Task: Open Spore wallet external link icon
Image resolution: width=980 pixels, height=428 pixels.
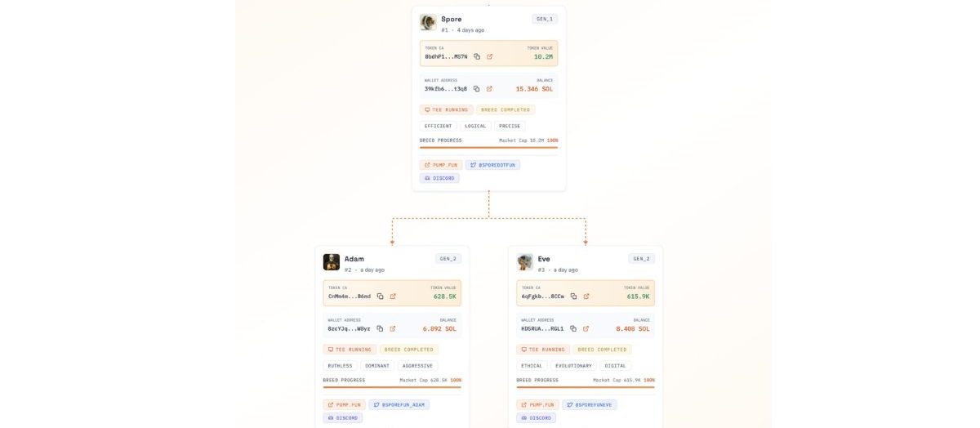Action: click(x=489, y=89)
